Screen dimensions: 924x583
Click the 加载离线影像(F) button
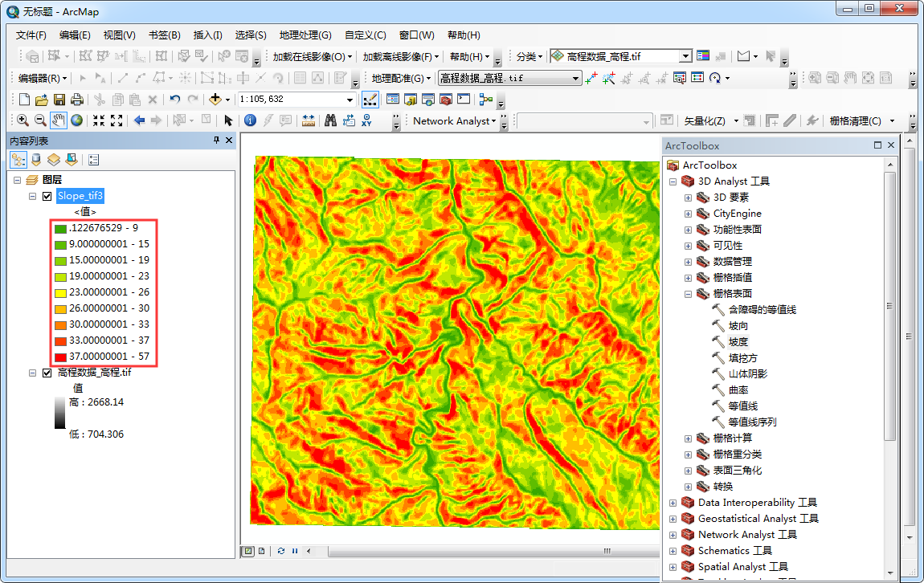(x=401, y=56)
